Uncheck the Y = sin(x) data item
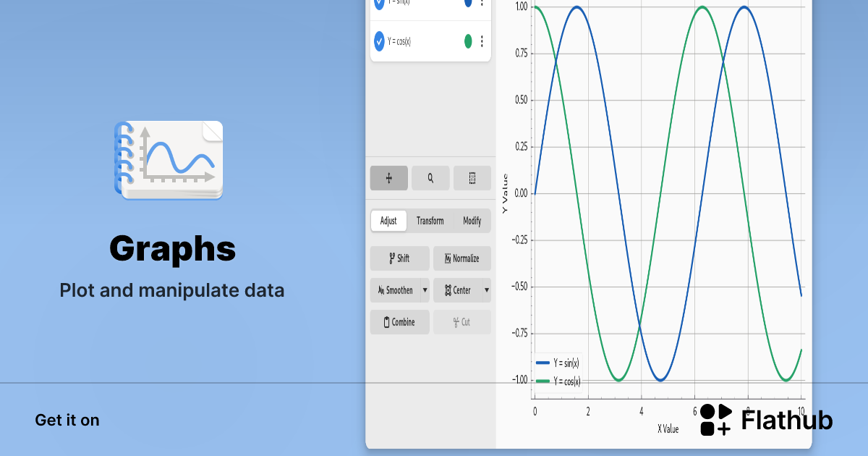Image resolution: width=868 pixels, height=456 pixels. pos(379,4)
